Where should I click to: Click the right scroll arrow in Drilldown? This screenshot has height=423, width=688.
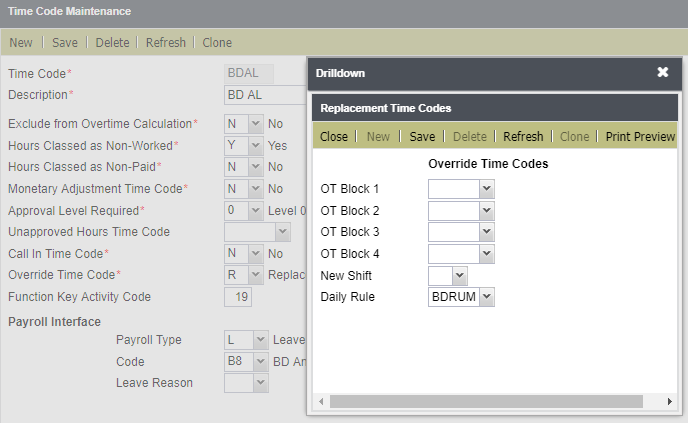670,401
